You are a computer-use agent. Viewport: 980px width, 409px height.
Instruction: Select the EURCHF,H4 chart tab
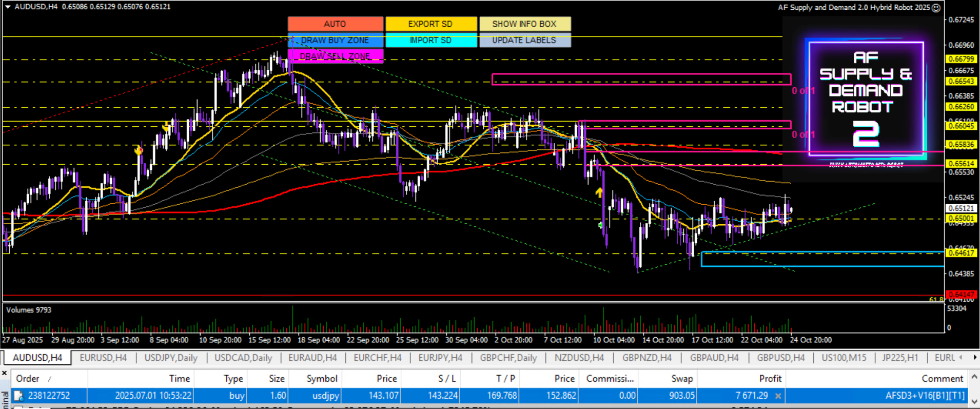point(378,358)
